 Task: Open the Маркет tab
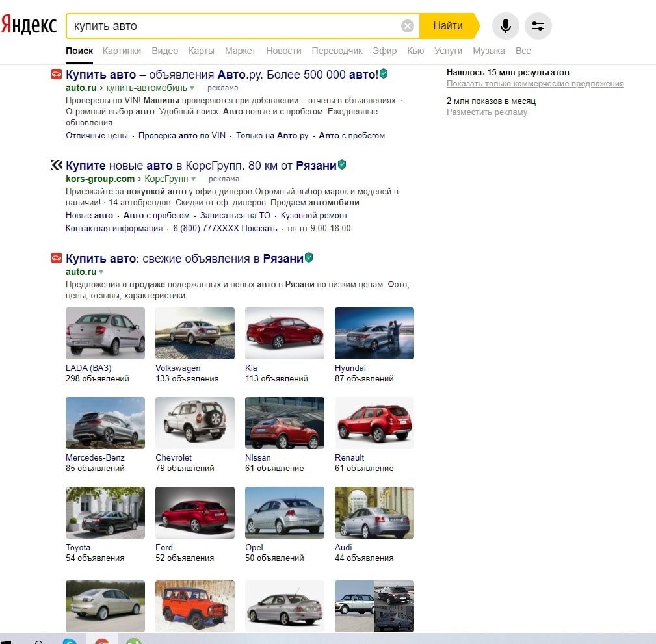tap(240, 51)
